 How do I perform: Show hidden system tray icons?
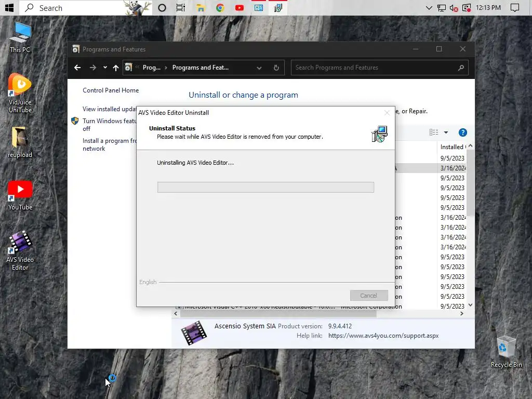(x=429, y=7)
